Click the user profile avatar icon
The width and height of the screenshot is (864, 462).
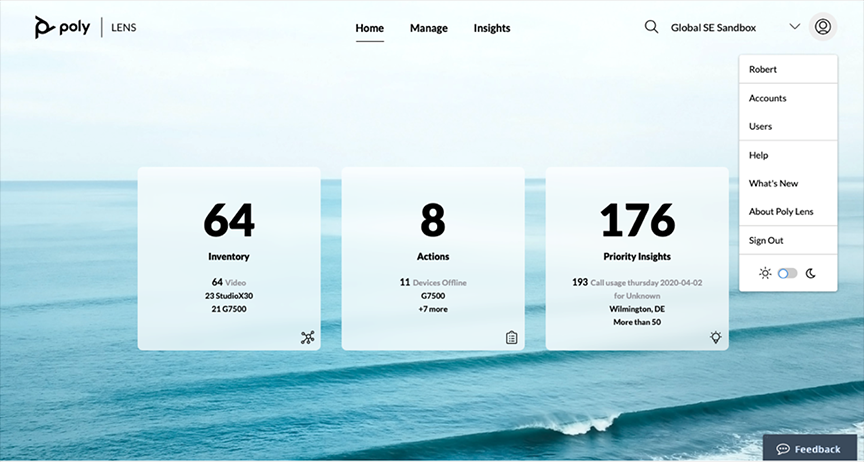click(823, 27)
